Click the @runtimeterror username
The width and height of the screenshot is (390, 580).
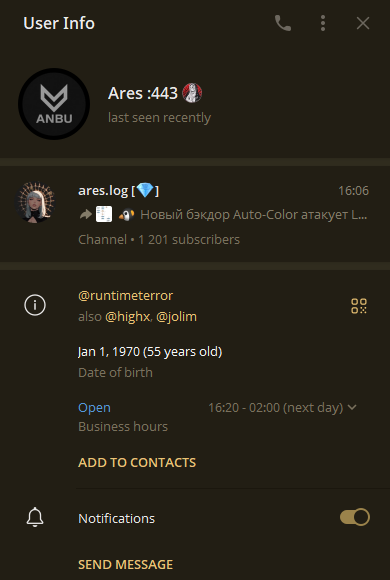[125, 296]
